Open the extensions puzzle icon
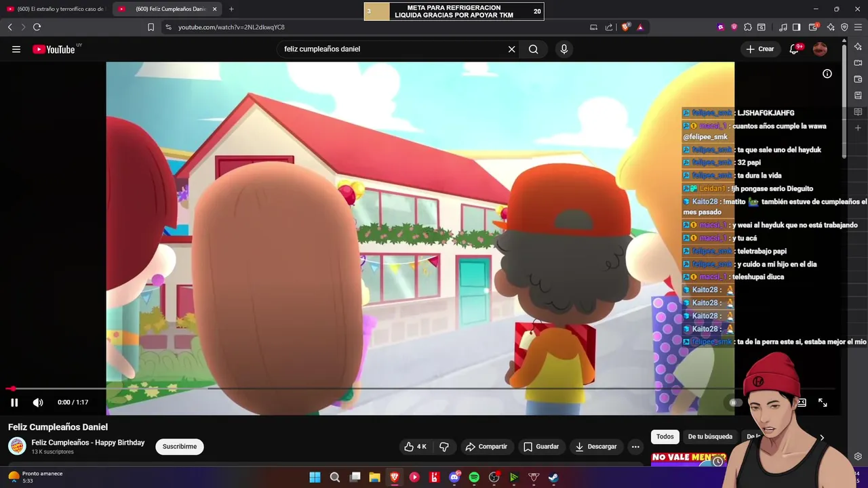The image size is (868, 488). (x=747, y=27)
